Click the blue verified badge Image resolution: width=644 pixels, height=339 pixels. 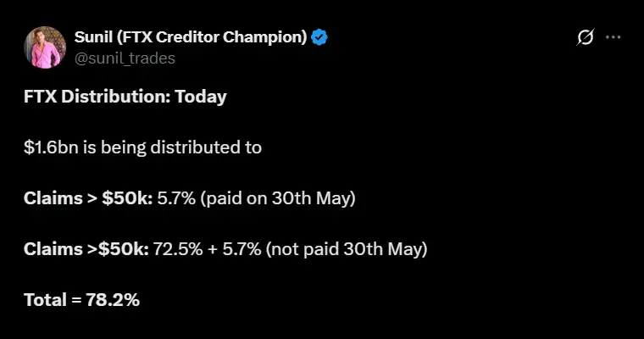pyautogui.click(x=319, y=37)
